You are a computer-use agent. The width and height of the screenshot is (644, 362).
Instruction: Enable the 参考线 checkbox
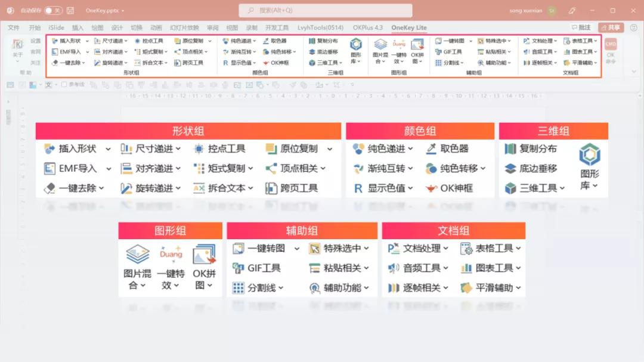click(x=65, y=84)
